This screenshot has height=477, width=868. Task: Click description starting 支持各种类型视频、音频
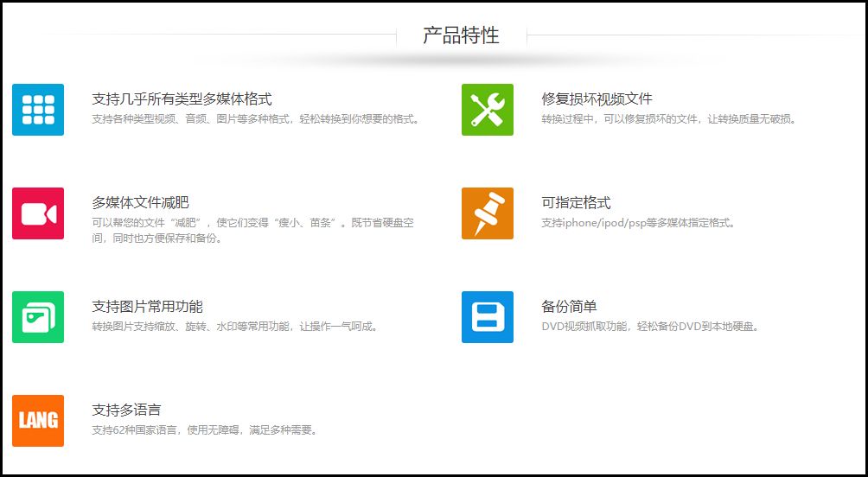256,119
